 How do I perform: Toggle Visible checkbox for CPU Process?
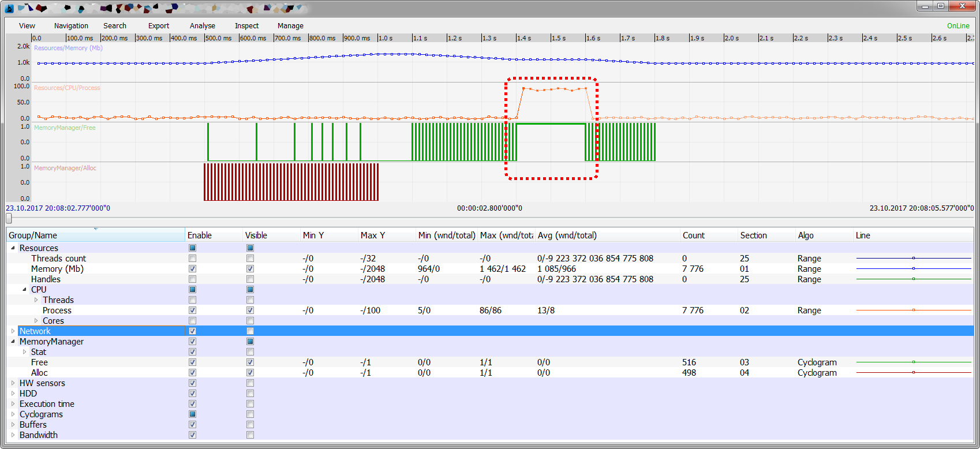coord(250,310)
